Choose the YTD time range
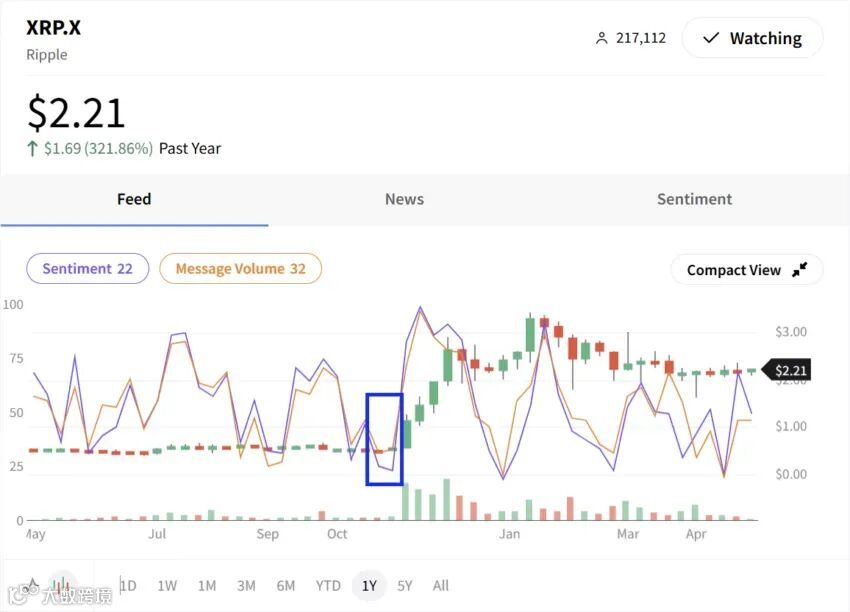Screen dimensions: 850x612 click(x=328, y=585)
